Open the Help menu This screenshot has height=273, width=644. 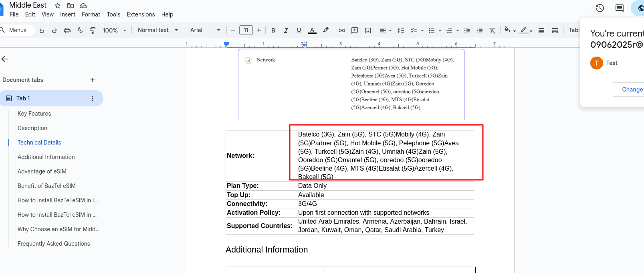point(168,14)
